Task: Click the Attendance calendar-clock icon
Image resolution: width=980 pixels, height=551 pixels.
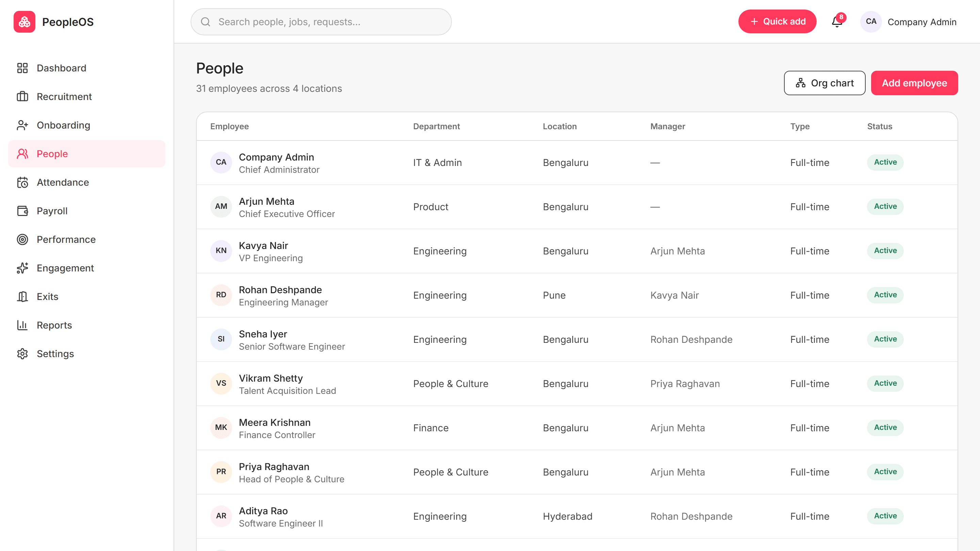Action: coord(22,183)
